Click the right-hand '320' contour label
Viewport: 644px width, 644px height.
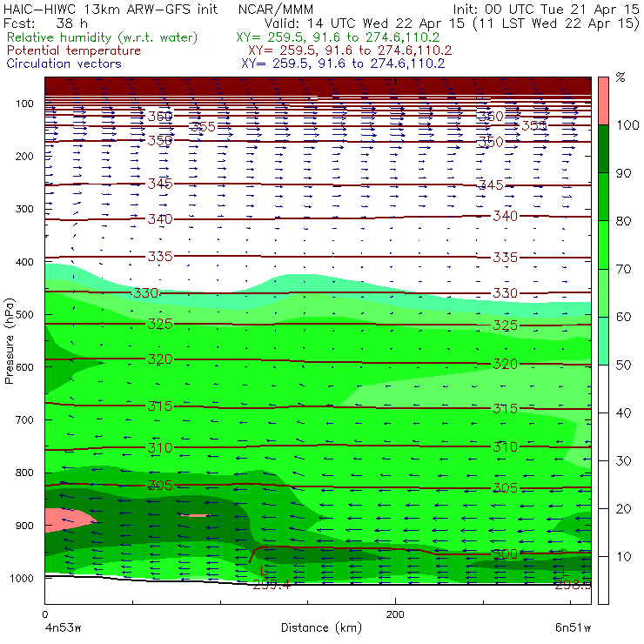point(505,364)
